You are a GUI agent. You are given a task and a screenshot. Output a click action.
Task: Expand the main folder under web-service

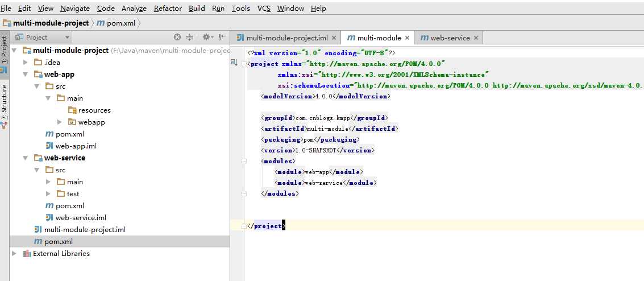pos(48,181)
